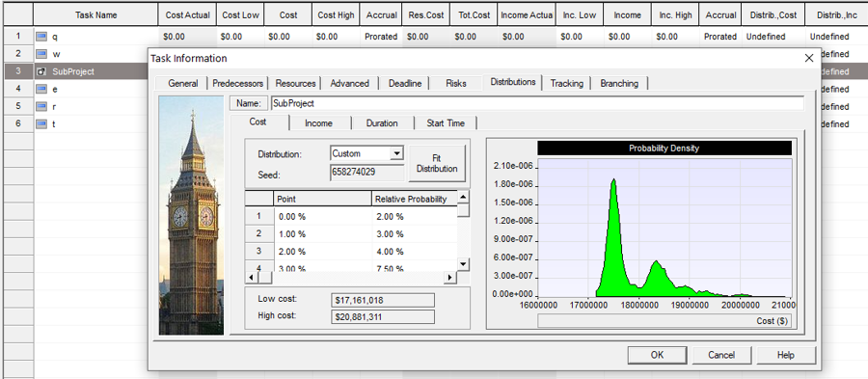Open the Distribution type dropdown
Viewport: 868px width, 379px height.
396,153
